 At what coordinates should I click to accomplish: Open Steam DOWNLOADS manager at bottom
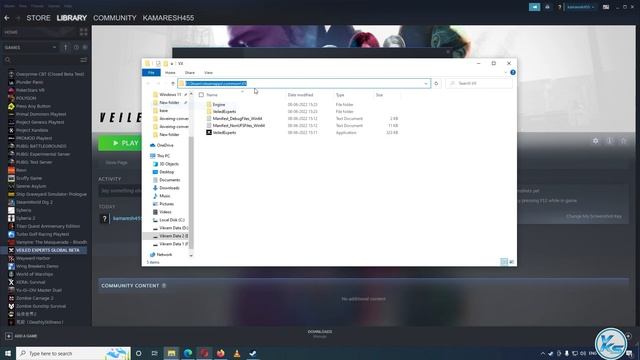tap(320, 333)
